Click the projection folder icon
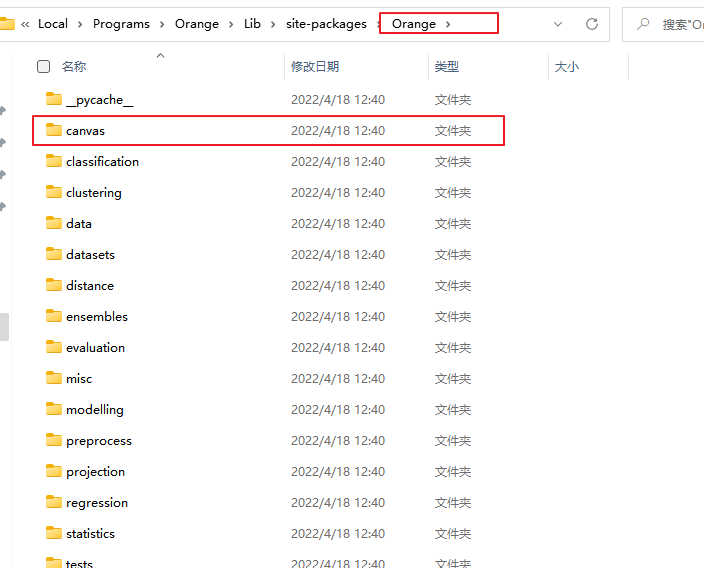This screenshot has width=704, height=580. tap(53, 470)
